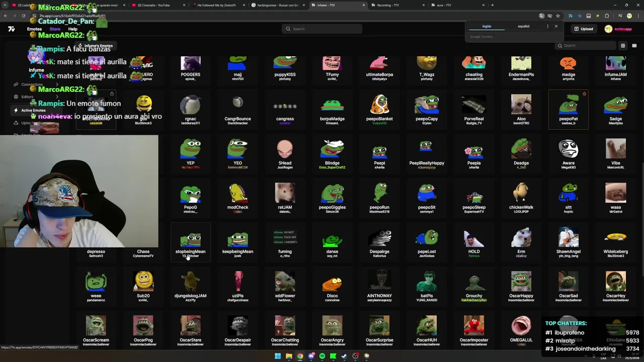Open the madge emote
The image size is (644, 362).
569,68
